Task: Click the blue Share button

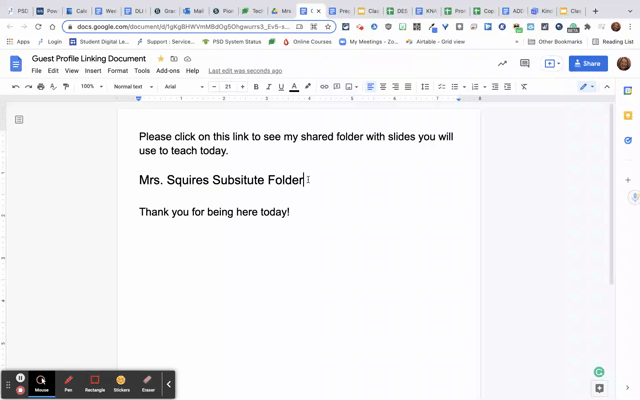Action: [x=588, y=63]
